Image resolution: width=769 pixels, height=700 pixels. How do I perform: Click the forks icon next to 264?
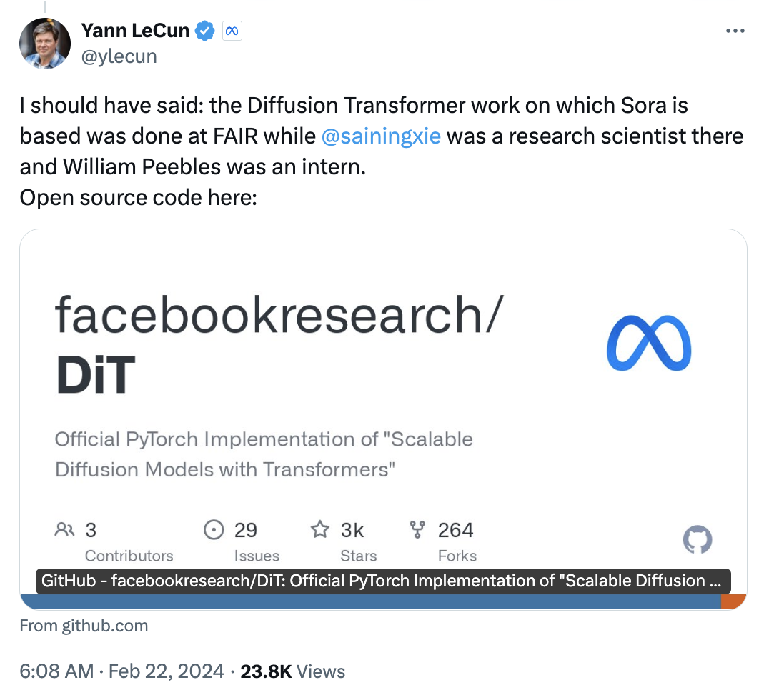(x=417, y=530)
